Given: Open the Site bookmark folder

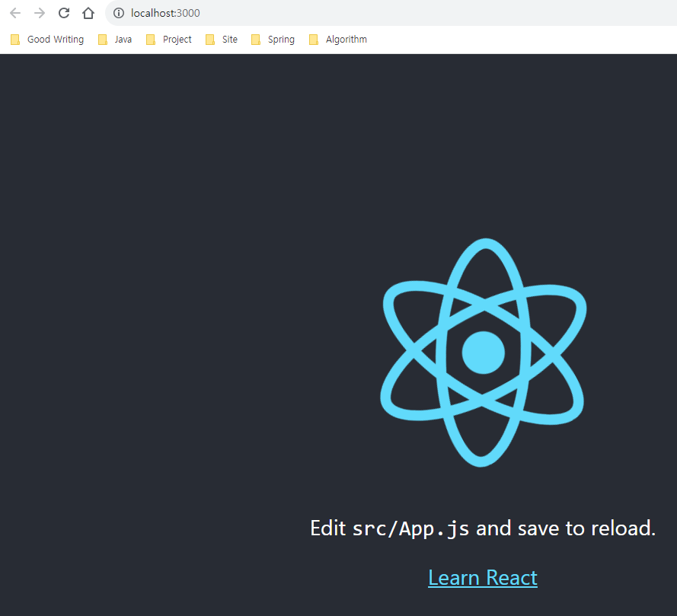Looking at the screenshot, I should point(222,40).
